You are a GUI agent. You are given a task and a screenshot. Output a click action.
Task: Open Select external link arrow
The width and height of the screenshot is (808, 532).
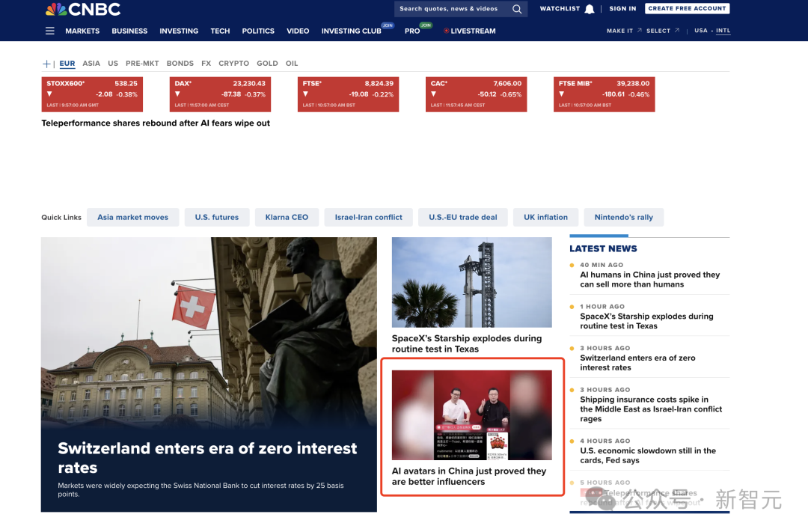(677, 31)
